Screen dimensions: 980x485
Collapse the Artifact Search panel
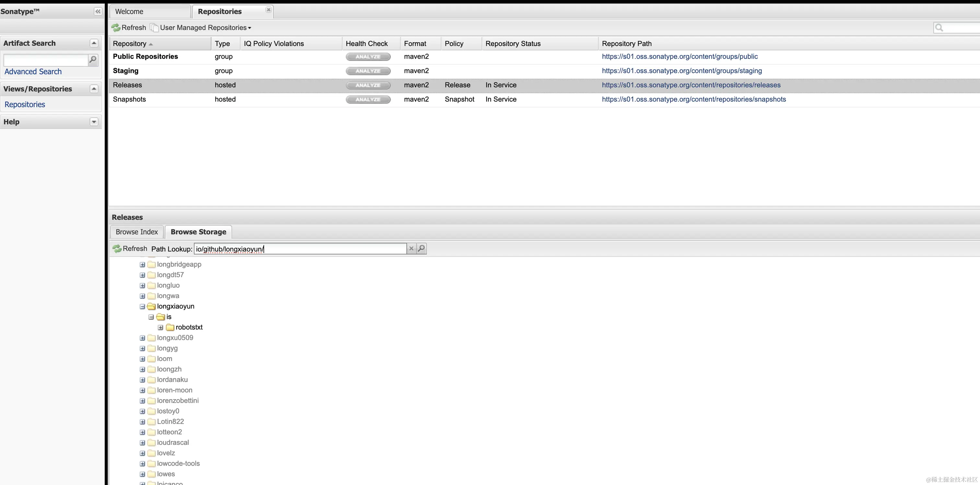pos(94,43)
